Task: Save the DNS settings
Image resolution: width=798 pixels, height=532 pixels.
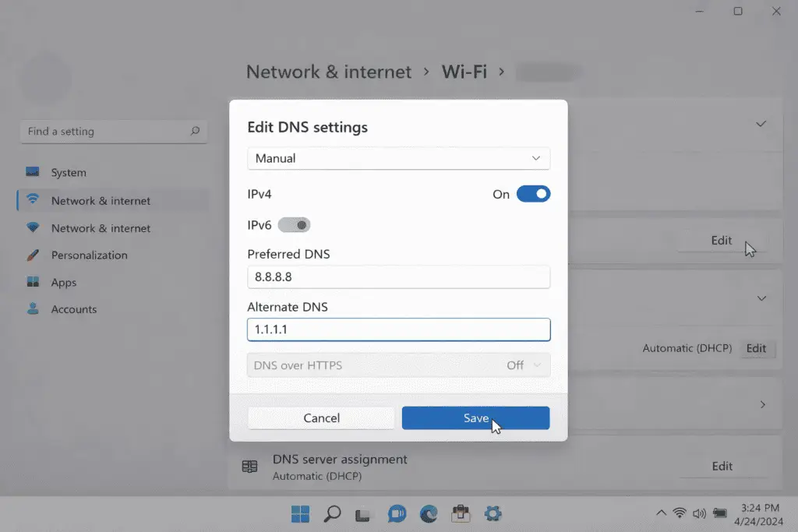Action: click(475, 418)
